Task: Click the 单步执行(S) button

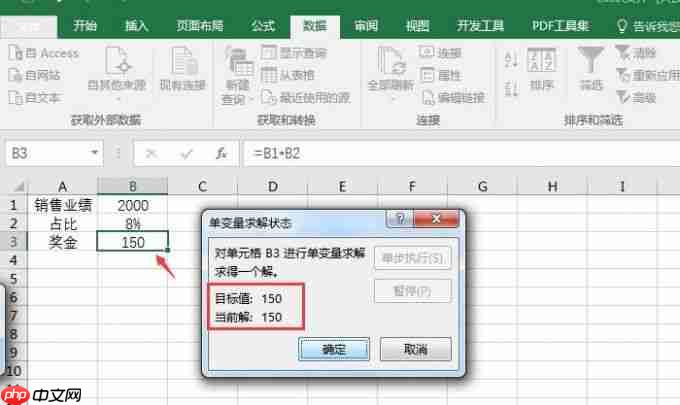Action: point(412,258)
